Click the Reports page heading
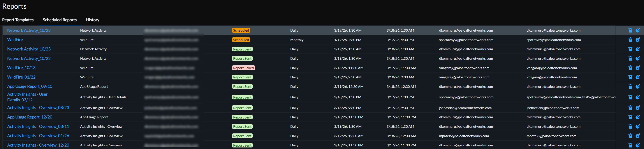 [14, 6]
